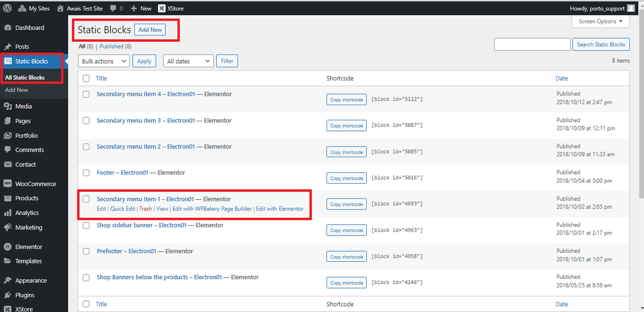Click the Products box icon

[8, 198]
